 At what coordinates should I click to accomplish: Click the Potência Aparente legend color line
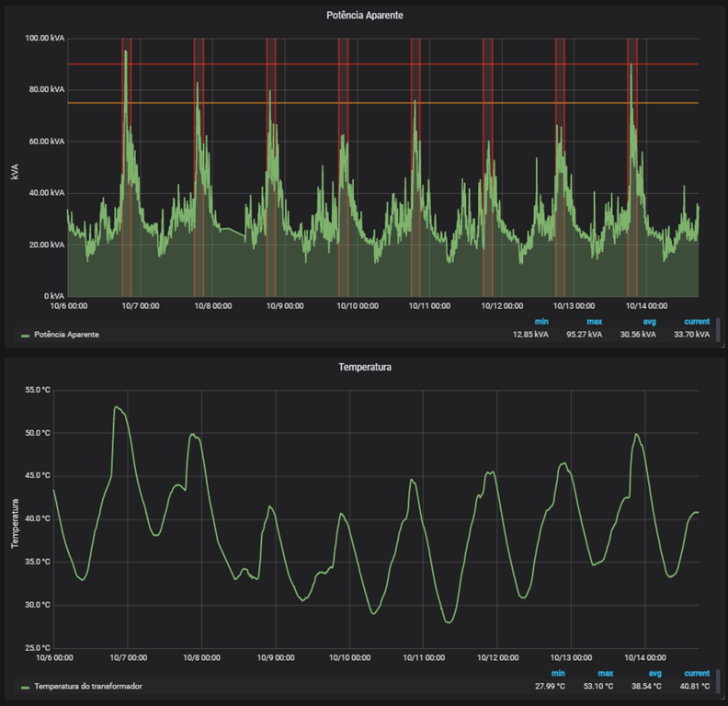(25, 336)
